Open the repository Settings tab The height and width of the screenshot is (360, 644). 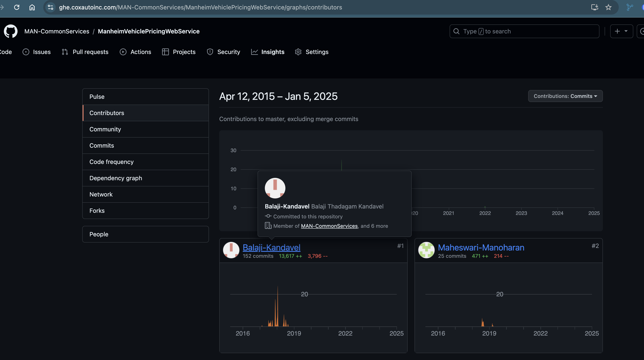[312, 52]
